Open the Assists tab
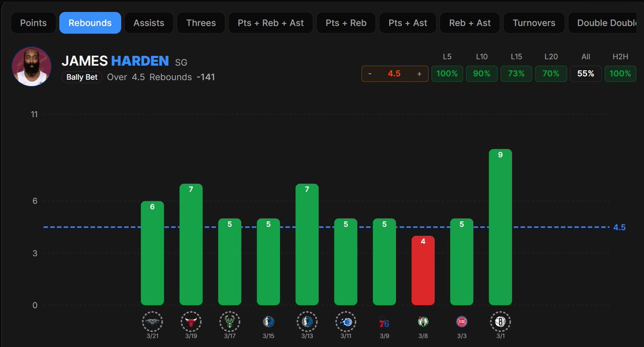 coord(149,23)
